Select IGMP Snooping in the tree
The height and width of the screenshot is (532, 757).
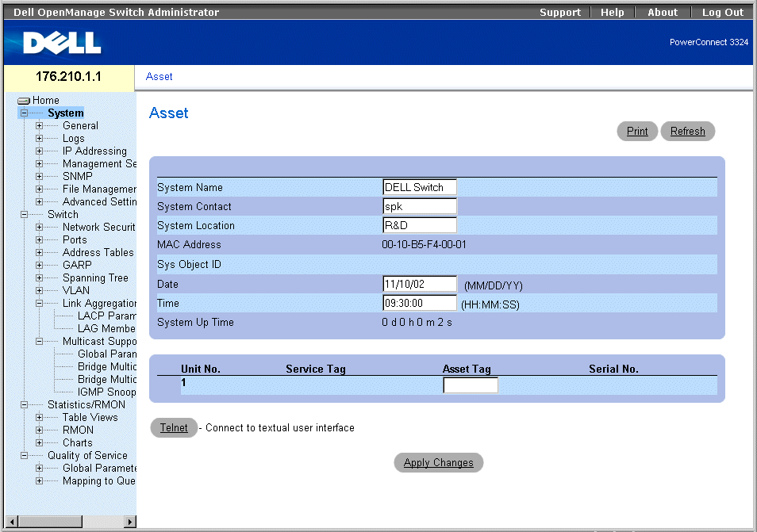pos(106,392)
